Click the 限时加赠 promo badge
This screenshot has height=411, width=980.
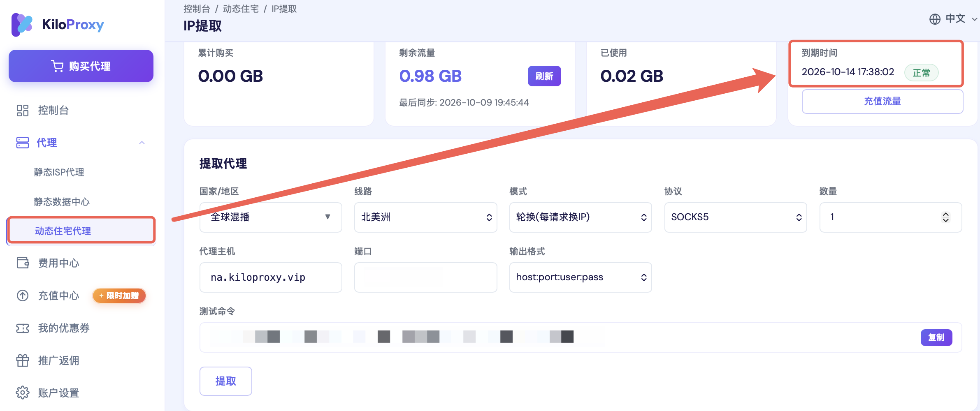[x=119, y=296]
